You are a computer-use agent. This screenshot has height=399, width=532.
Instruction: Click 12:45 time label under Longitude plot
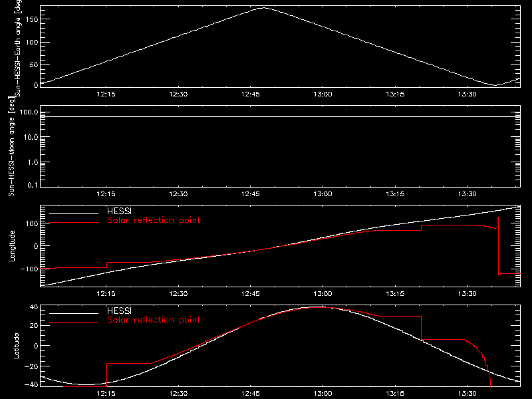click(251, 294)
